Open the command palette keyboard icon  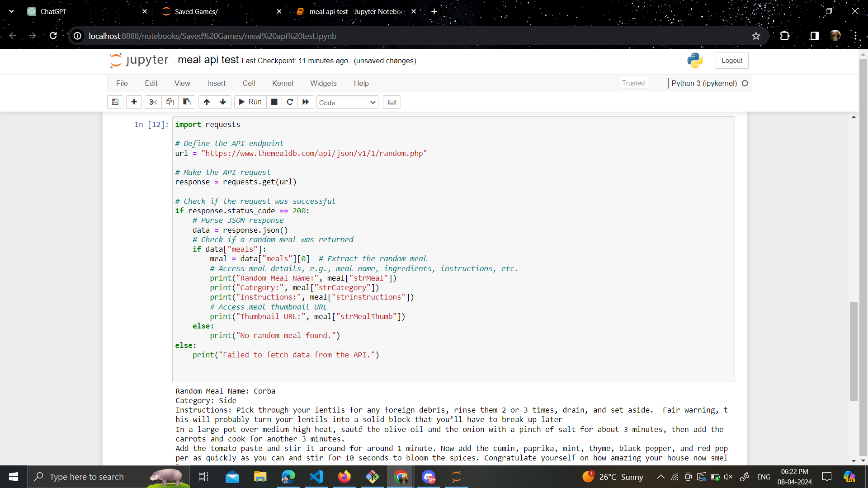click(x=392, y=102)
